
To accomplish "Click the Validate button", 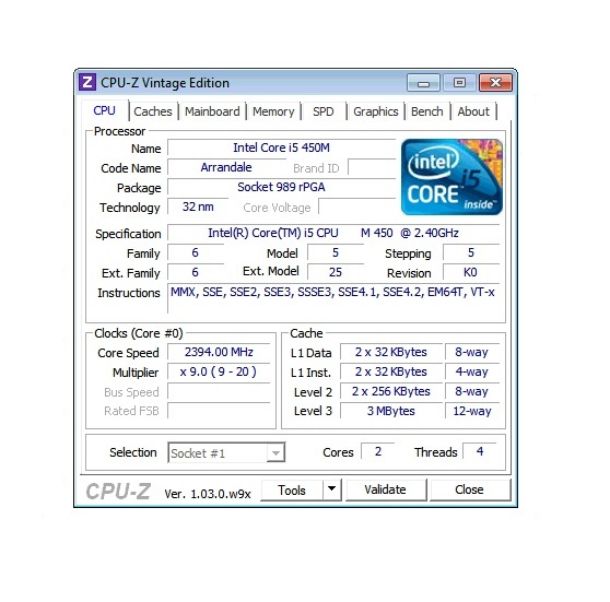I will click(386, 490).
